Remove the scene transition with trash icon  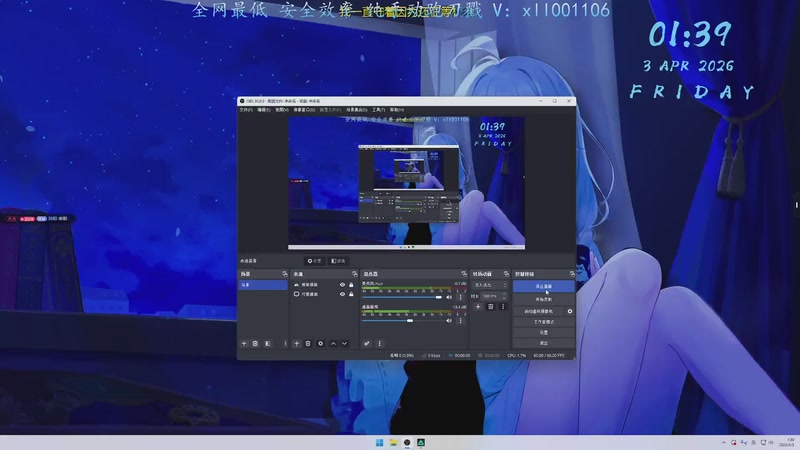click(x=490, y=307)
